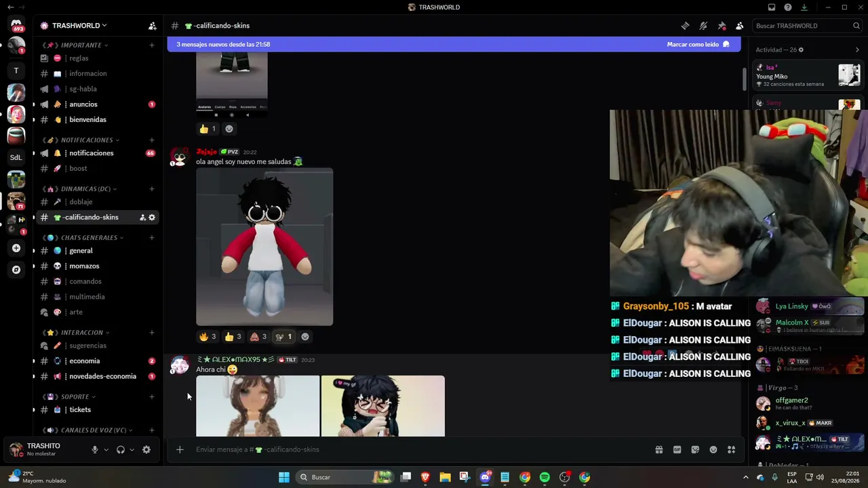
Task: Add an attachment with plus button
Action: (180, 449)
